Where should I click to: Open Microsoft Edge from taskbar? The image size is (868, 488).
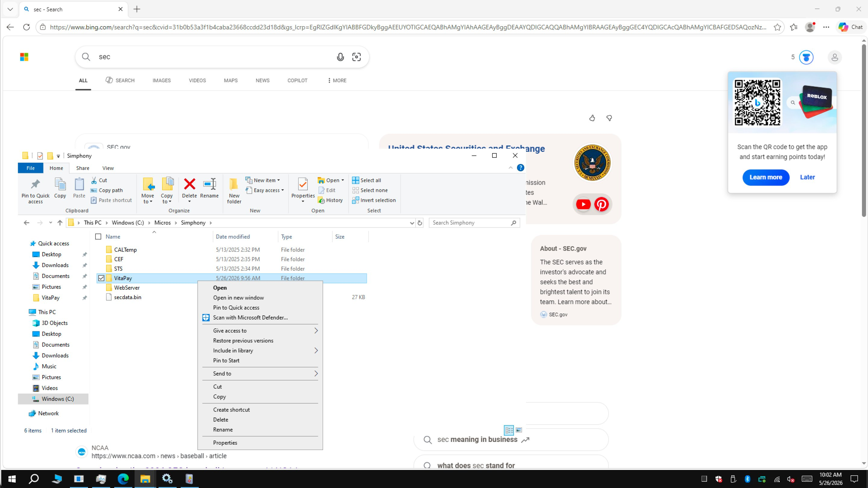[x=123, y=479]
